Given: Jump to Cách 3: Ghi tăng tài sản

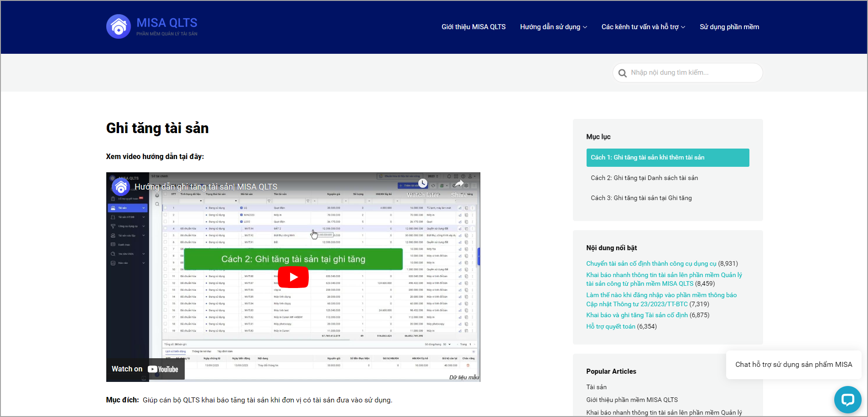Looking at the screenshot, I should pyautogui.click(x=641, y=198).
